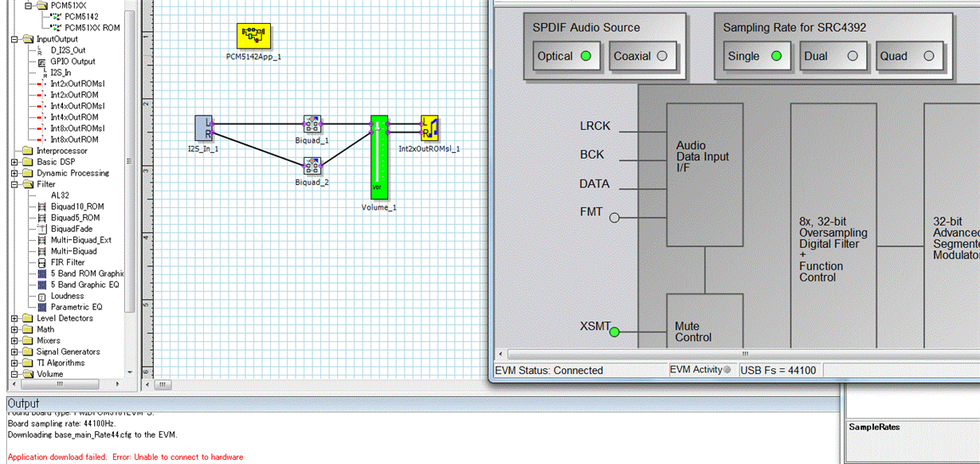This screenshot has height=464, width=980.
Task: Click the Int8xOutROM component icon
Action: click(x=42, y=139)
